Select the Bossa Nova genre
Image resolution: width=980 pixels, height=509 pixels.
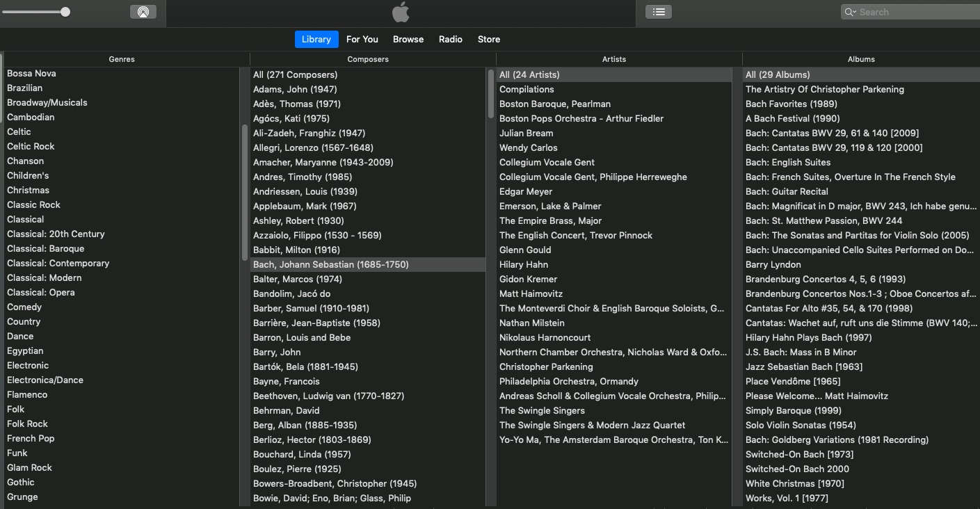(31, 73)
